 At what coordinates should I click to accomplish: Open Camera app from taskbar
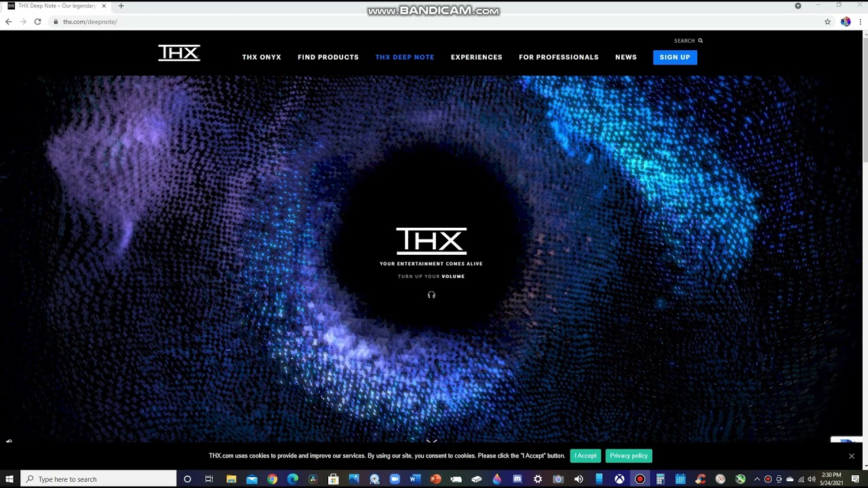point(558,479)
